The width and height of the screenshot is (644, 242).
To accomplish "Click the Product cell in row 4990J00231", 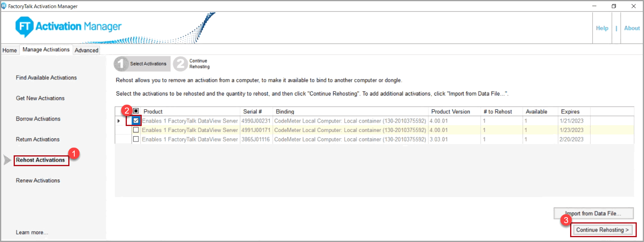I will (x=190, y=121).
